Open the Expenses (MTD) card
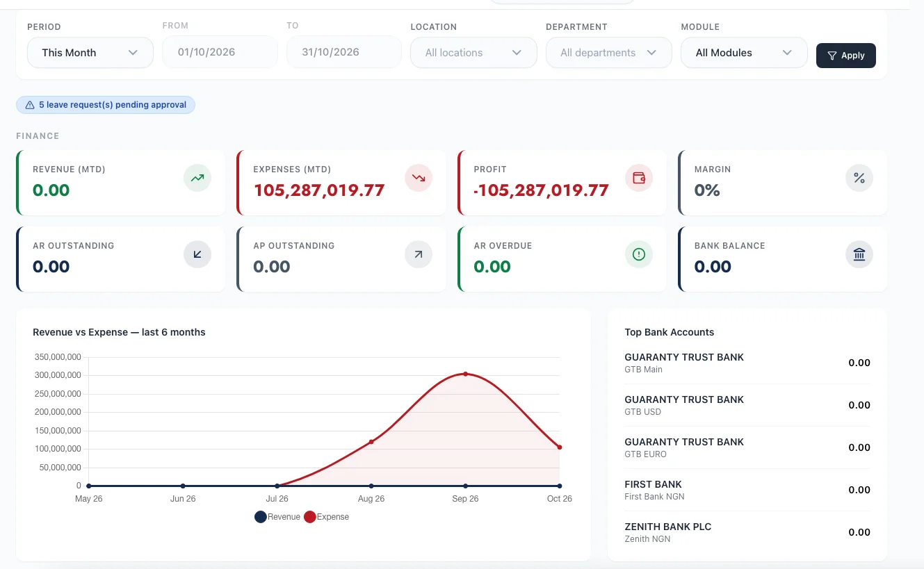 click(341, 183)
